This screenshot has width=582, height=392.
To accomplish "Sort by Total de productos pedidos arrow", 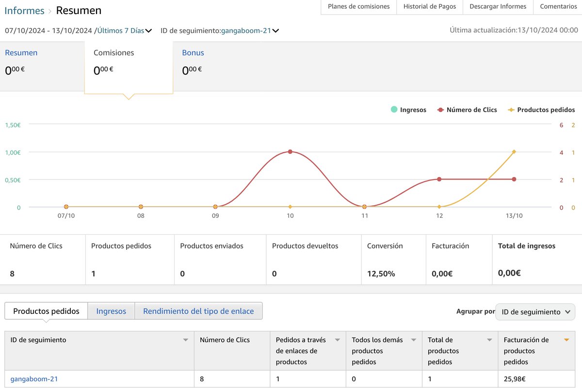I will coord(489,340).
